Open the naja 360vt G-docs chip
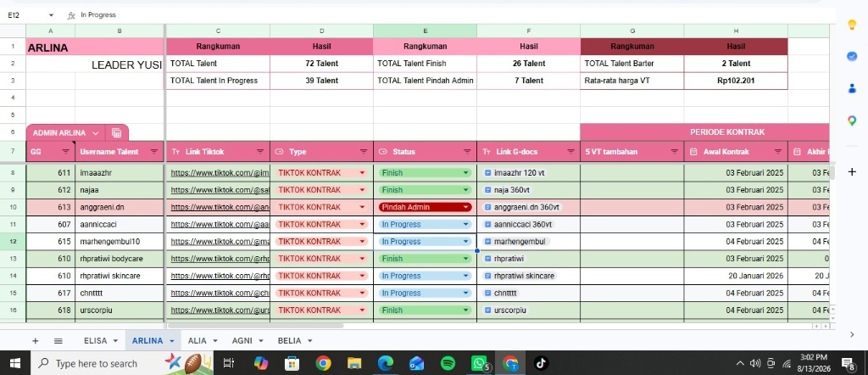Viewport: 868px width, 375px height. click(x=507, y=190)
